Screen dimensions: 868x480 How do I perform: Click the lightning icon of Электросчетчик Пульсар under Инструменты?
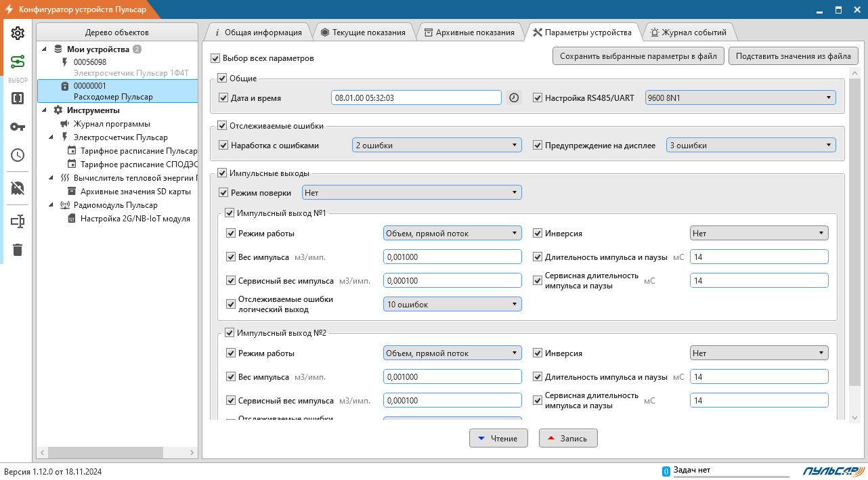[65, 137]
